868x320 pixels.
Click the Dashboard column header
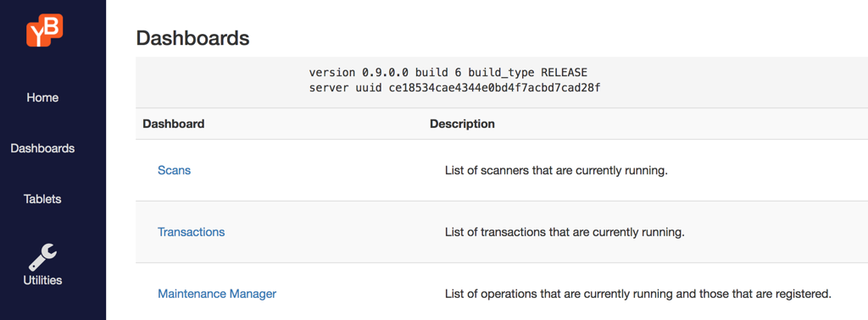click(x=173, y=124)
